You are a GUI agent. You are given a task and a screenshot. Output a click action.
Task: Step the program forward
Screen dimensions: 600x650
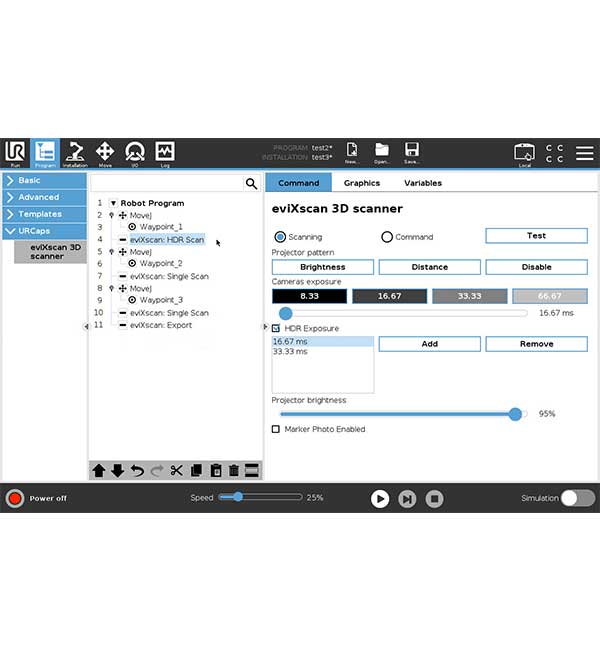[x=407, y=499]
